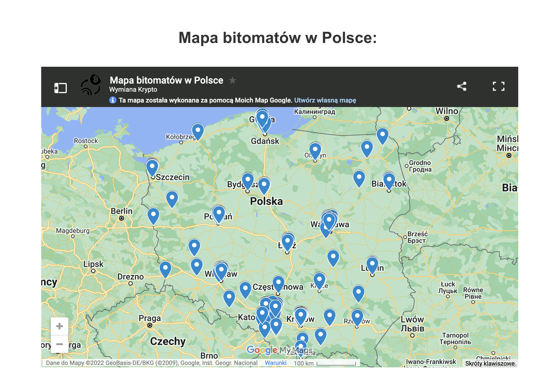Click the blue info icon in header

(113, 100)
